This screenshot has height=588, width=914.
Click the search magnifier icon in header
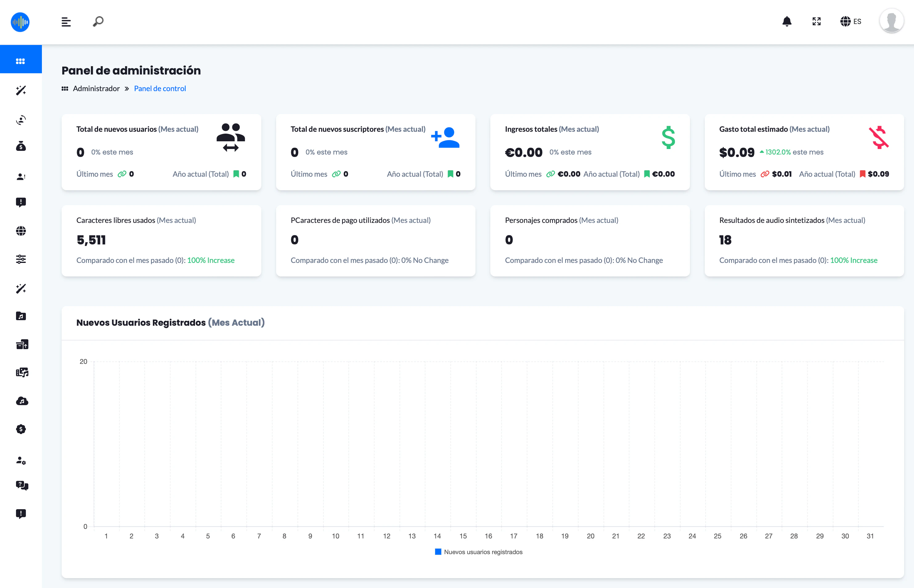click(98, 21)
